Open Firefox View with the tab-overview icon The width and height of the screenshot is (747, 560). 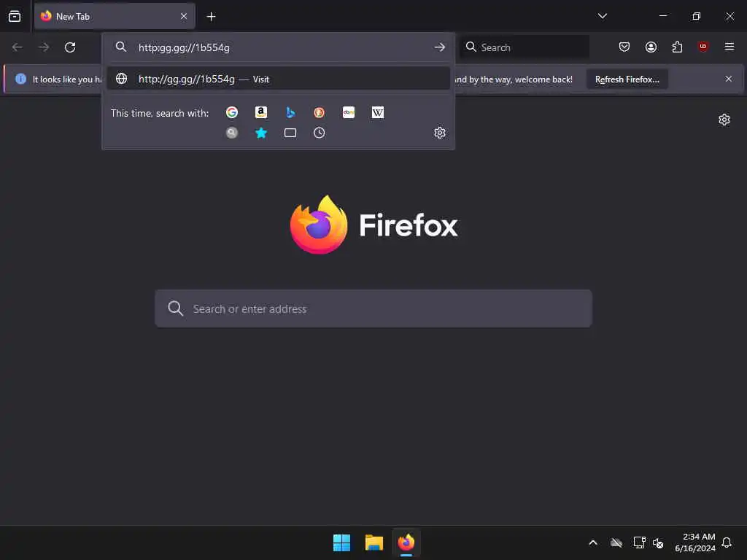click(x=15, y=16)
